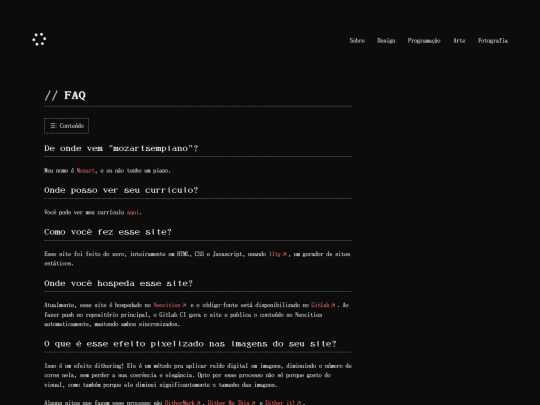
Task: Click the external arrow icon beside Neocities
Action: pos(184,305)
